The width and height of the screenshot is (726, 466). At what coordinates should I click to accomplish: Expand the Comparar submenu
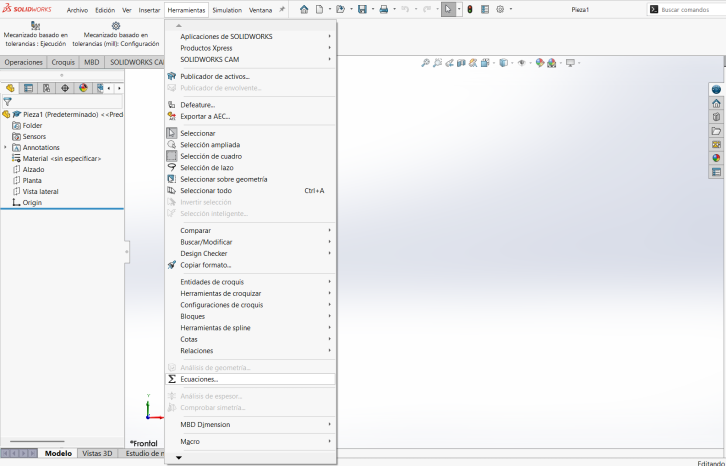(250, 231)
